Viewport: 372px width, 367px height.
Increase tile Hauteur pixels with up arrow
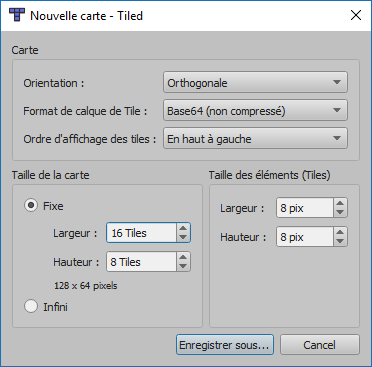(340, 232)
